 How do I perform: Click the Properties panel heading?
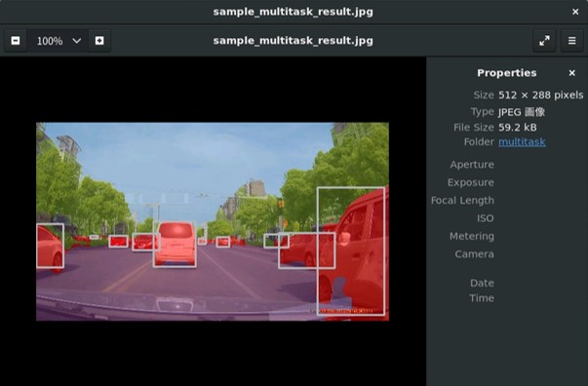[x=507, y=73]
